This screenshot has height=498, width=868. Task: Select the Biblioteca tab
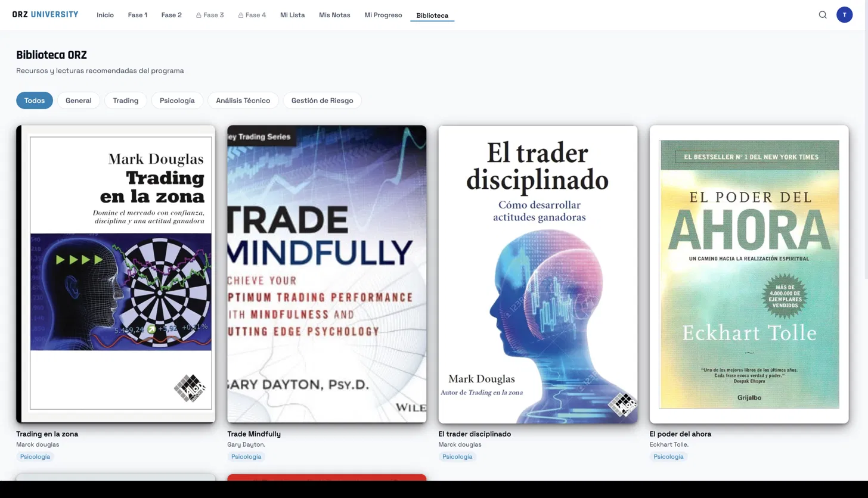pos(432,15)
